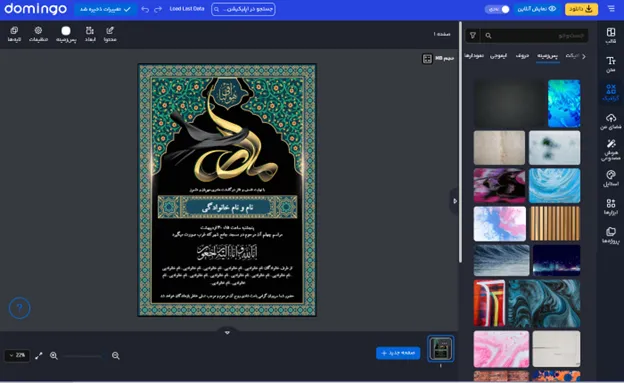Open the Templates (قالب) sidebar panel
The height and width of the screenshot is (383, 624).
pyautogui.click(x=611, y=36)
